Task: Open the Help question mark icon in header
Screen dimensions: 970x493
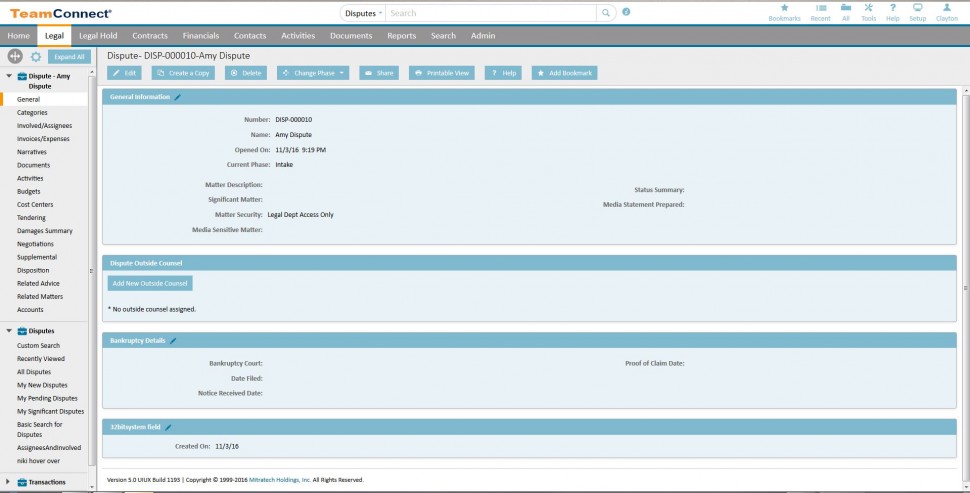Action: pos(893,8)
